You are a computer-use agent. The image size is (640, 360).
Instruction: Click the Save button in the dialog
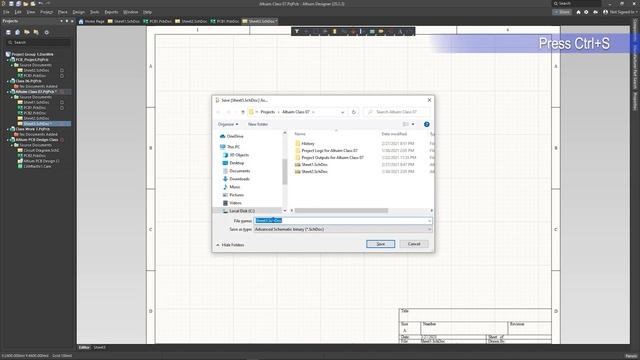point(380,244)
